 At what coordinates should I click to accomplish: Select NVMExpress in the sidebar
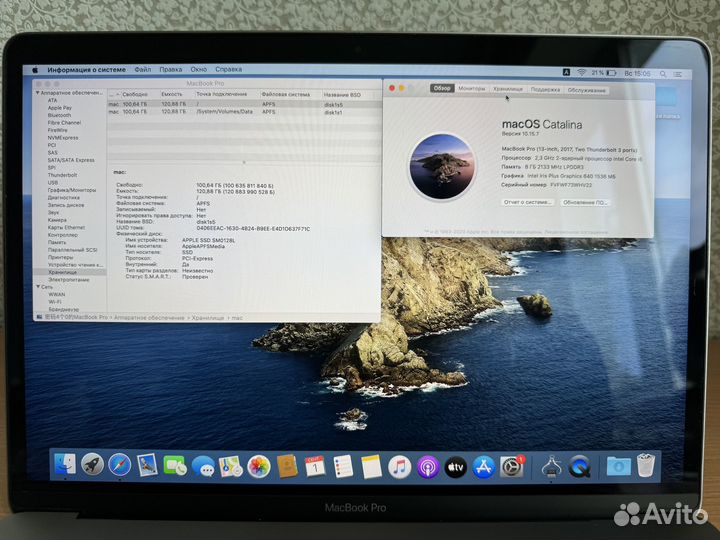pyautogui.click(x=63, y=138)
